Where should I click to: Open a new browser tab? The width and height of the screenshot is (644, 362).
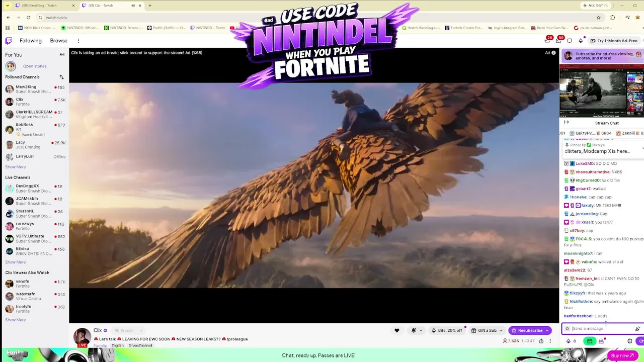tap(150, 6)
